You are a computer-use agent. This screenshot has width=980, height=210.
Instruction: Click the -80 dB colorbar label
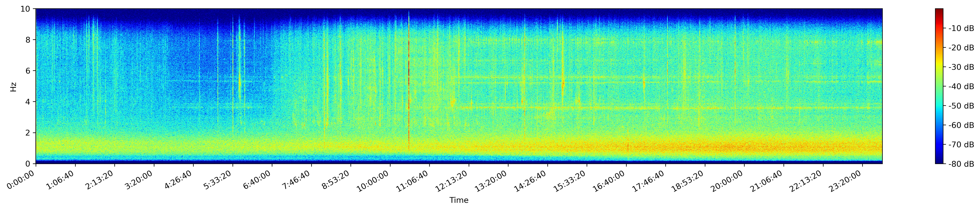point(961,164)
